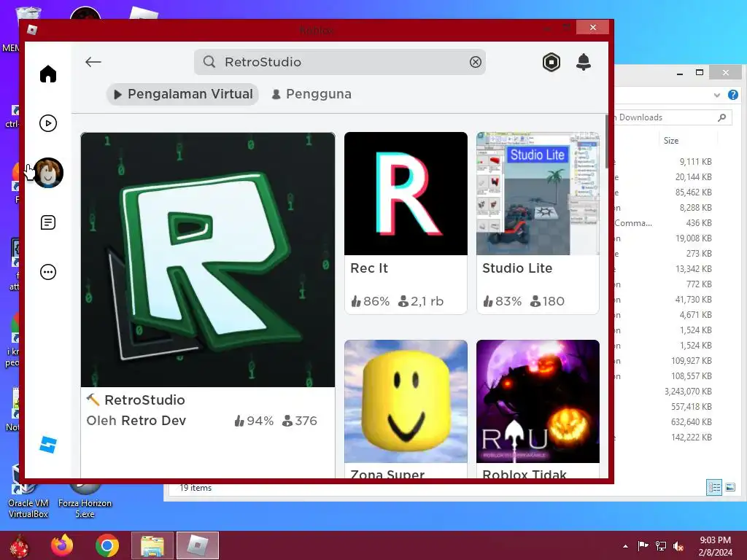The image size is (747, 560).
Task: Open the chat messages sidebar icon
Action: 48,222
